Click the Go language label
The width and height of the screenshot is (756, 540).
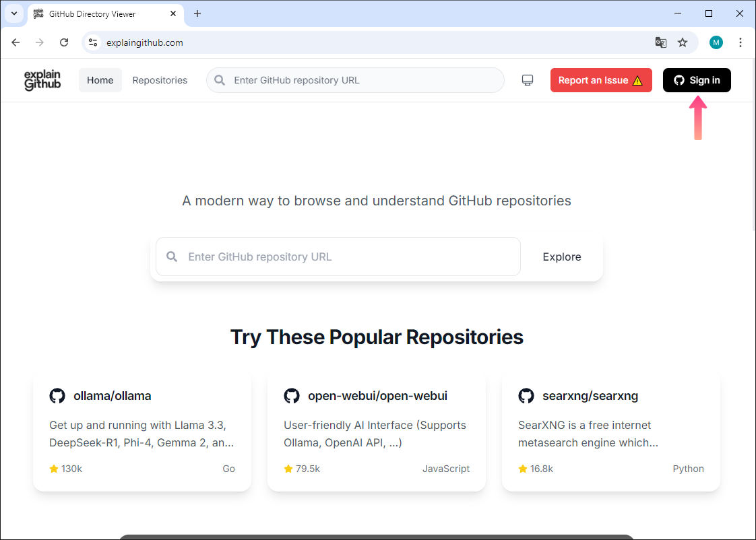coord(228,469)
